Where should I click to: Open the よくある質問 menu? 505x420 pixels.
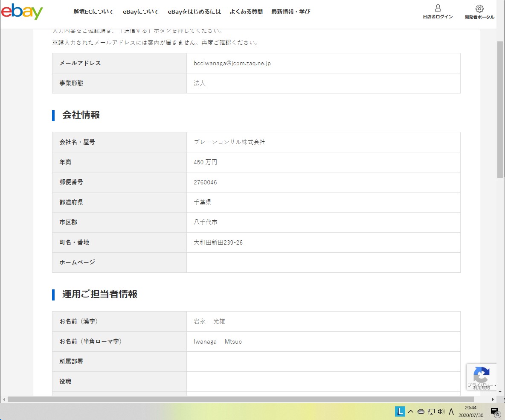246,12
